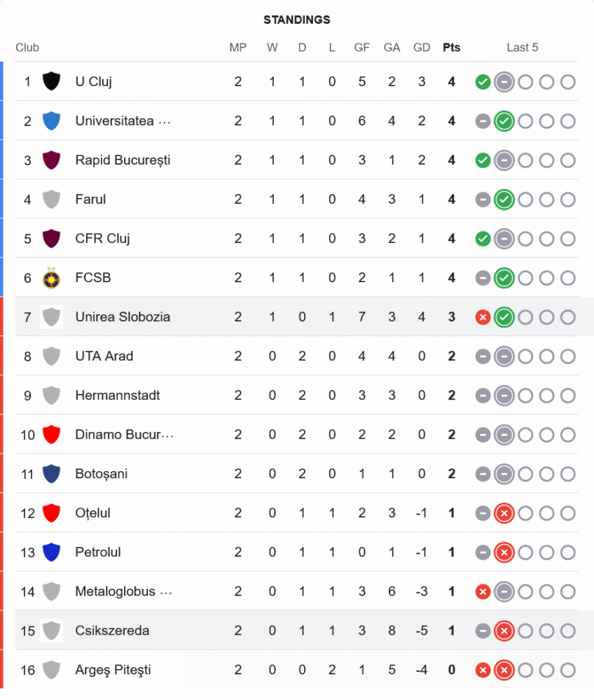This screenshot has width=594, height=700.
Task: Click the Petrolul blue shield crest
Action: coord(51,552)
